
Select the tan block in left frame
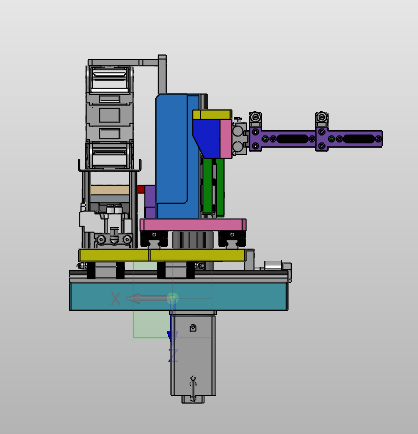click(109, 190)
